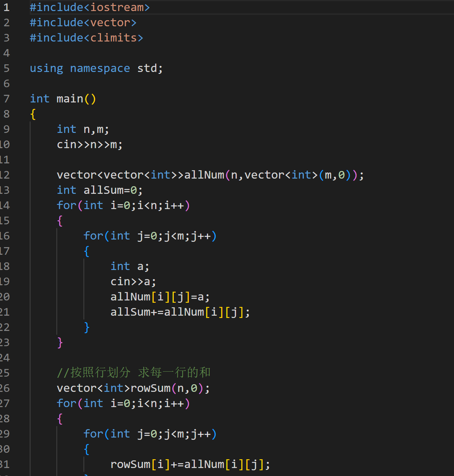Click the #include<iostream> line
454x476 pixels.
coord(90,7)
